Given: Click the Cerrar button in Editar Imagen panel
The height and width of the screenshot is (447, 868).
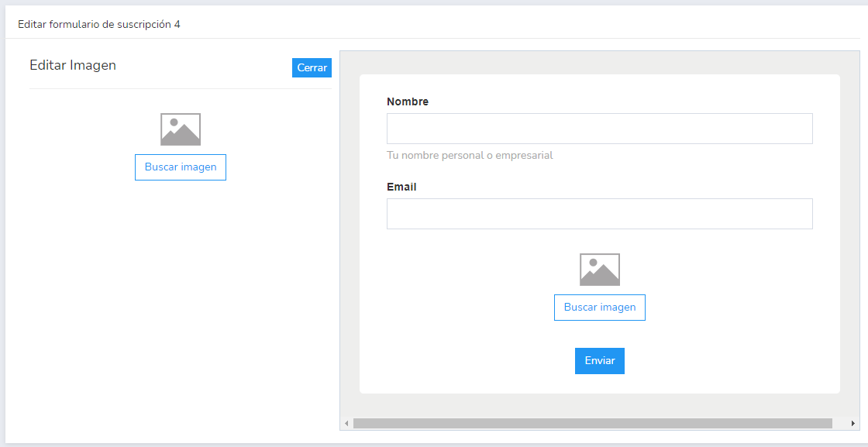Looking at the screenshot, I should pos(312,67).
